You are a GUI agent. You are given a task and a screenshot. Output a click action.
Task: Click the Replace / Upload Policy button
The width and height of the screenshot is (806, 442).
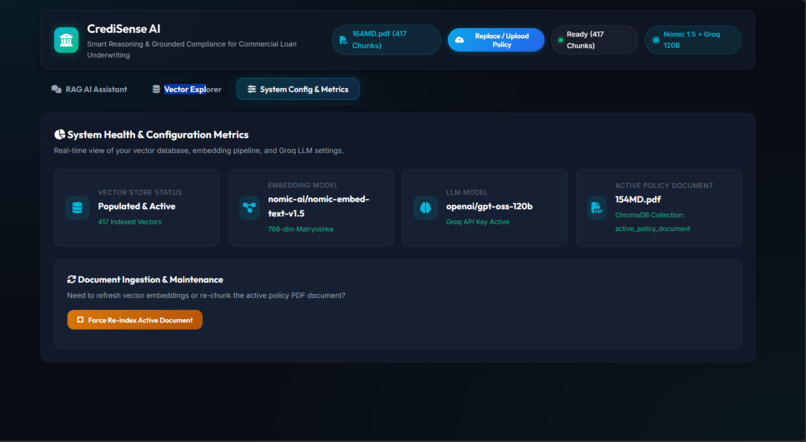[496, 40]
